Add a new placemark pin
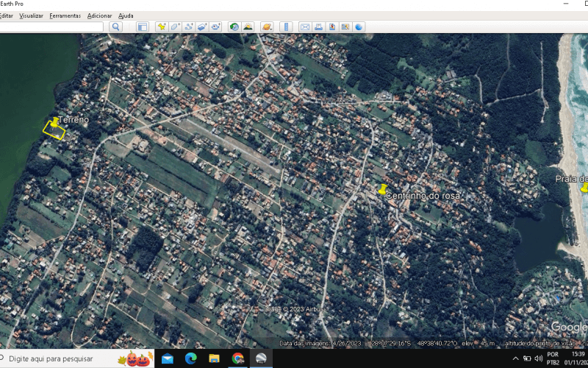This screenshot has width=588, height=368. point(162,26)
